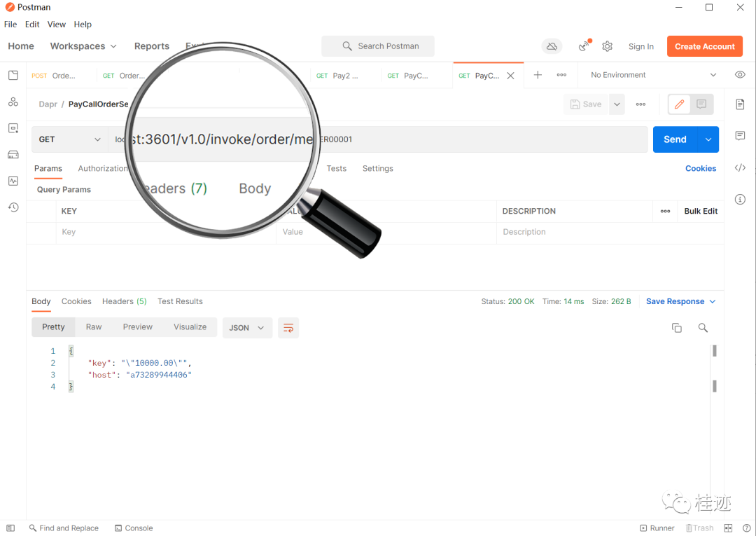Select the Tests request tab
Screen dimensions: 756x536
pyautogui.click(x=337, y=168)
